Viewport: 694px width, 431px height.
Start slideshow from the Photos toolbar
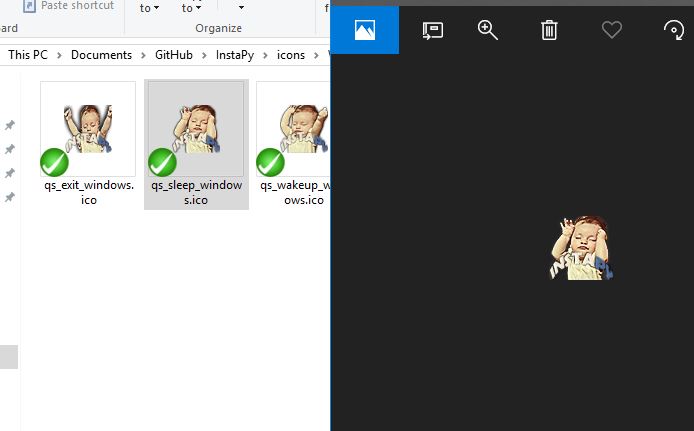click(x=433, y=31)
